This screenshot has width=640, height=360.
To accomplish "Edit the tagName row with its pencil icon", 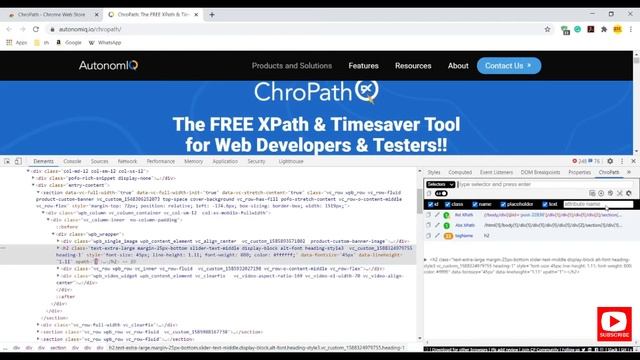I will click(x=437, y=236).
